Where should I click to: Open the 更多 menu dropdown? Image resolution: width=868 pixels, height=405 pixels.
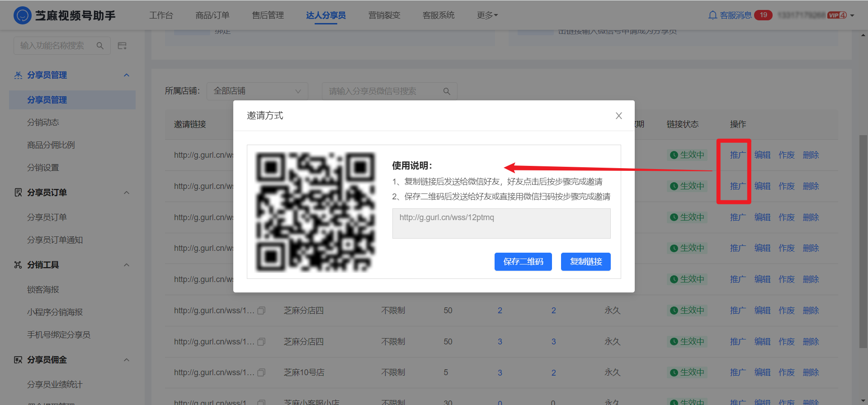(x=487, y=15)
